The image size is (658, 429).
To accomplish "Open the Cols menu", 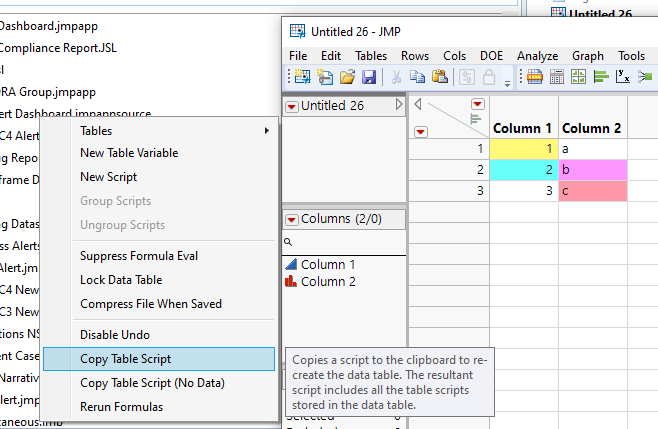I will [454, 56].
